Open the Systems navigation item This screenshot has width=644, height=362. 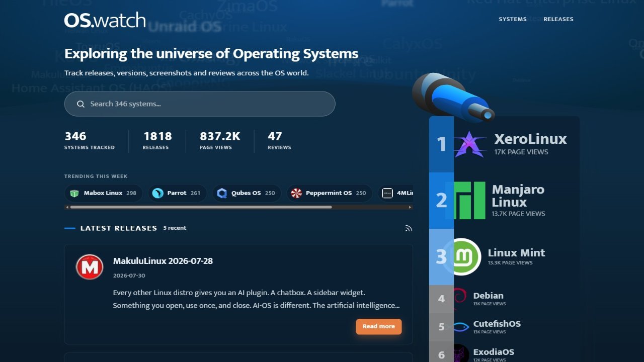click(x=513, y=19)
